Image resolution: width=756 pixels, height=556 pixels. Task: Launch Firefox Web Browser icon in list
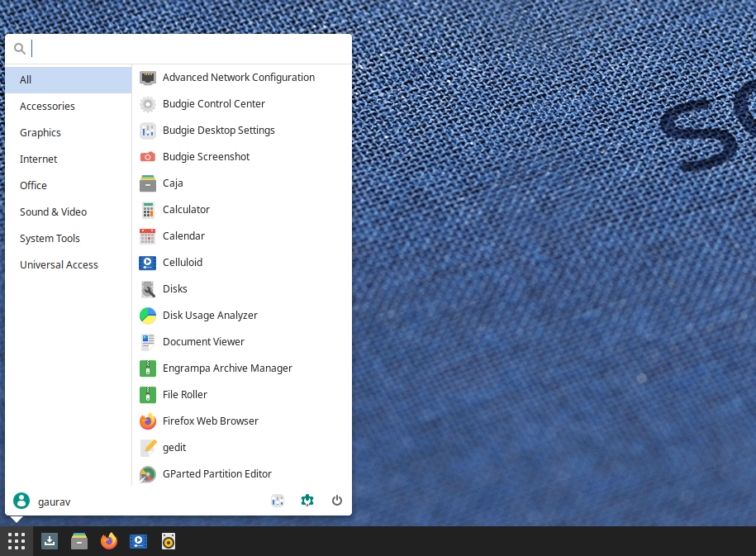[148, 421]
